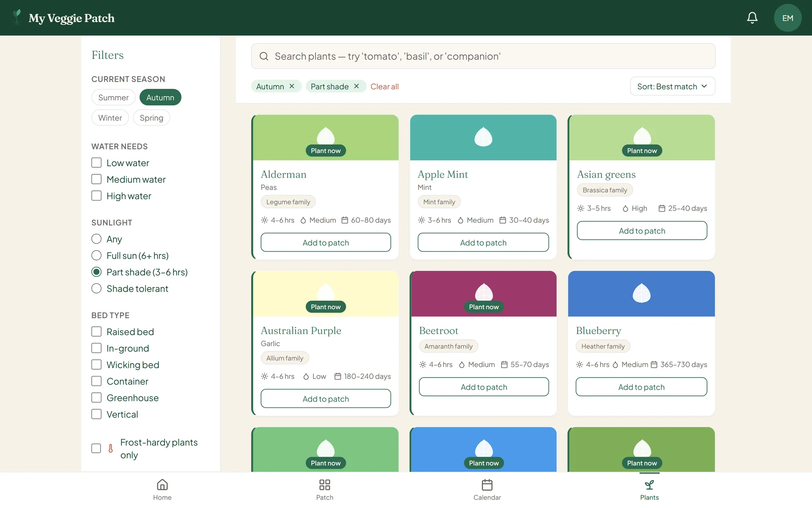Toggle Frost-hardy plants only checkbox
Image resolution: width=812 pixels, height=508 pixels.
[96, 448]
